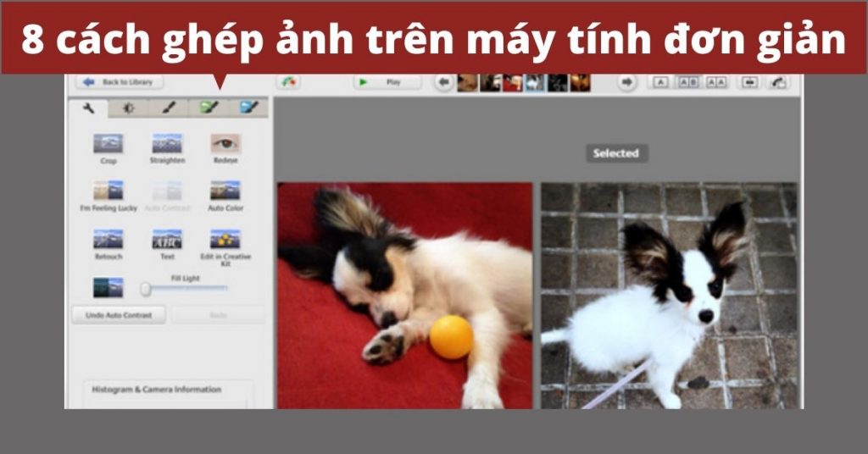Adjust the Fill Light slider handle
The image size is (868, 454).
146,289
